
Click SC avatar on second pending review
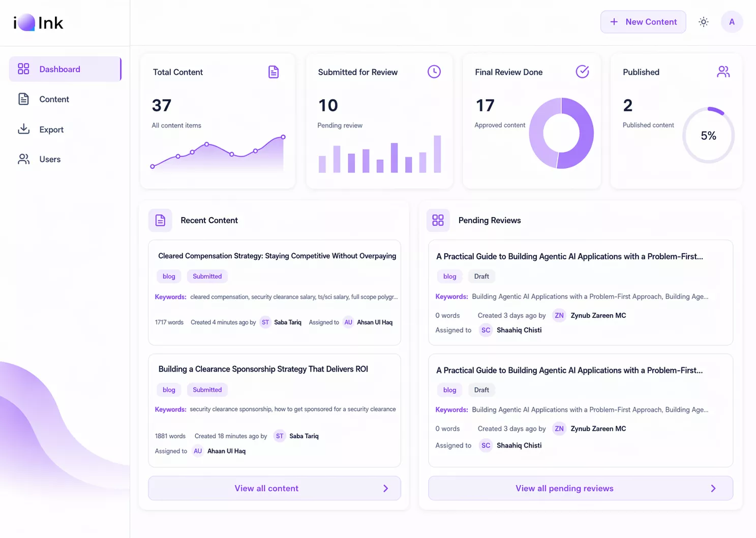[486, 445]
